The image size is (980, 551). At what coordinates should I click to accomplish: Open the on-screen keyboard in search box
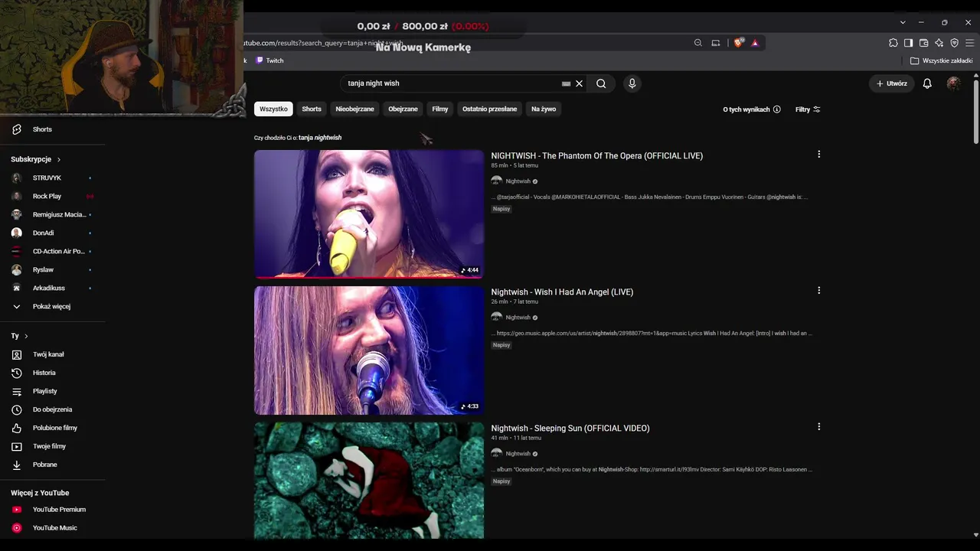[566, 83]
